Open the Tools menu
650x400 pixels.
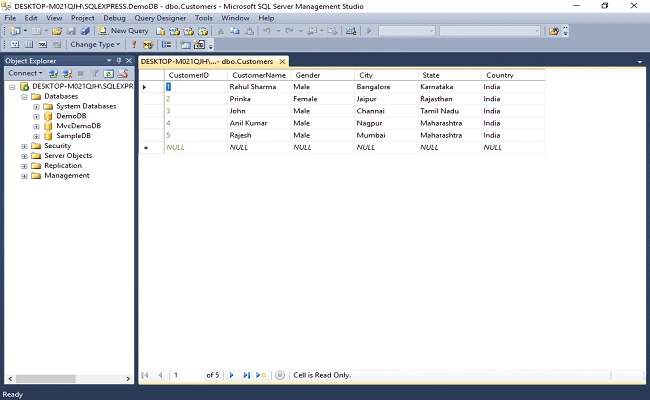pos(204,18)
